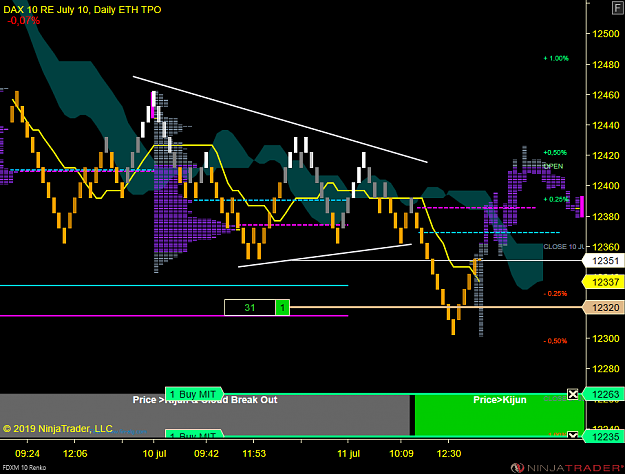Click the 12:06 time axis label
The image size is (625, 474).
click(x=75, y=454)
